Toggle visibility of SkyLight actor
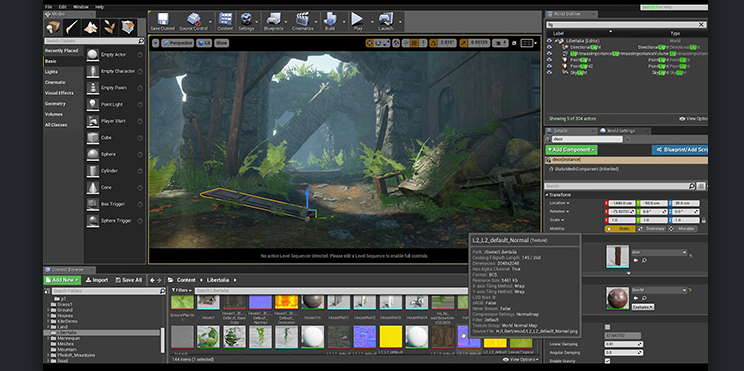 coord(549,73)
